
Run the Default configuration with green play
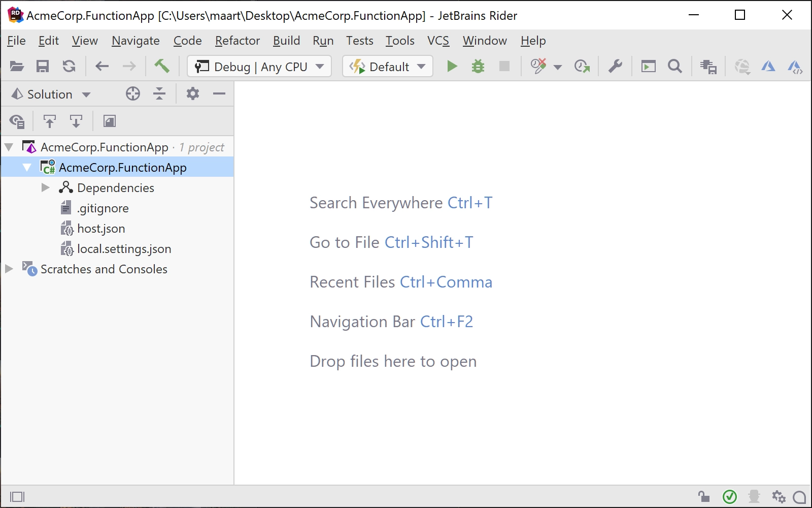pos(452,67)
